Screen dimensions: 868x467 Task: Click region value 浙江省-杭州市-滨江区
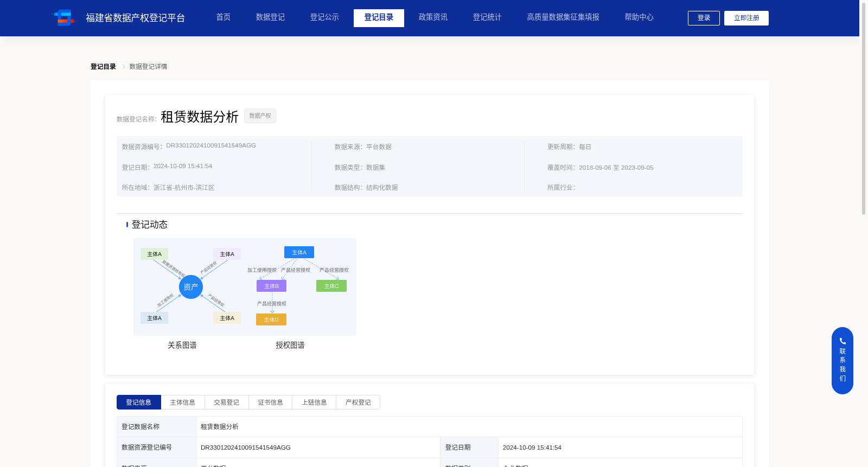coord(184,188)
